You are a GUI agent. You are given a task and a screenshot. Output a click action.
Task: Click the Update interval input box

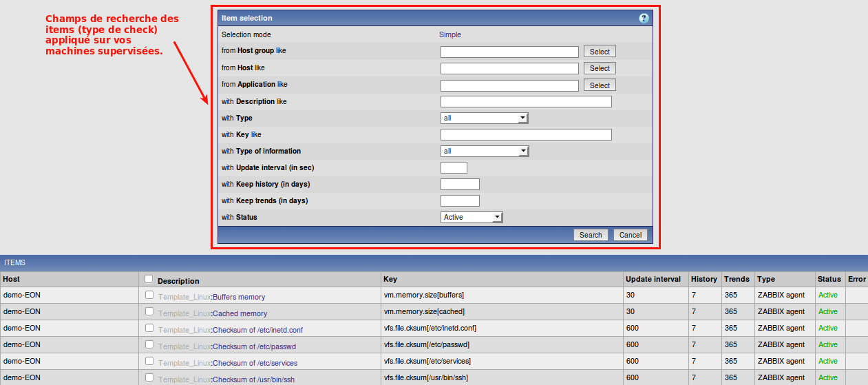click(454, 167)
